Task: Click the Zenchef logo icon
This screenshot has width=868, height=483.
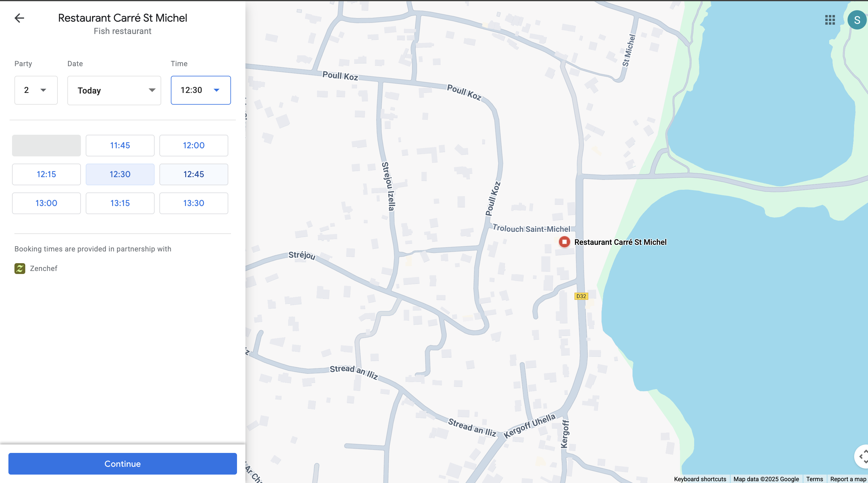Action: 20,268
